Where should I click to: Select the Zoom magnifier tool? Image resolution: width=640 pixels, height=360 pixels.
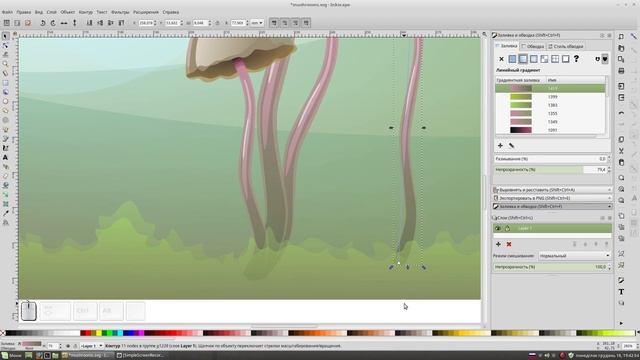5,64
